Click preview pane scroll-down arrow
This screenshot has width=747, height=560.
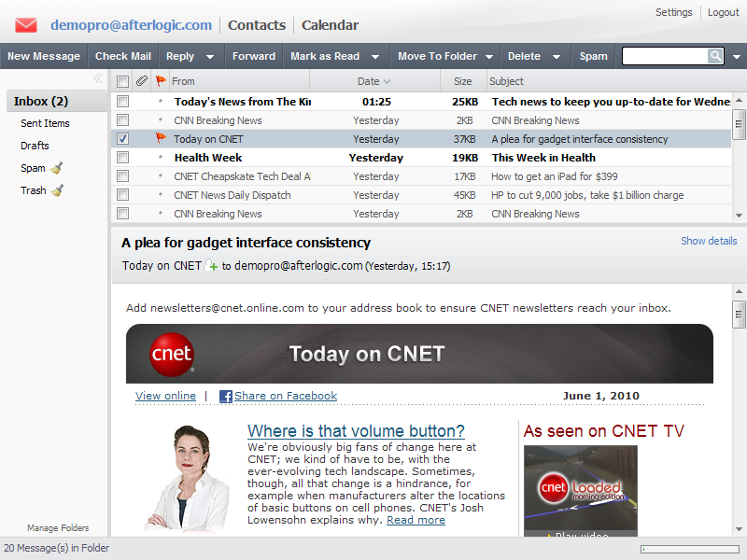click(x=739, y=529)
